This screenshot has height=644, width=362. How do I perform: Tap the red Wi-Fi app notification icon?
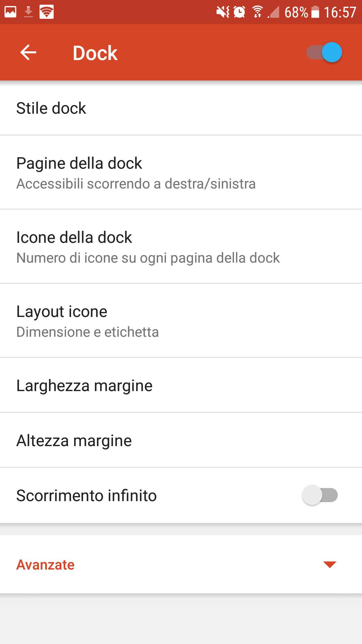tap(47, 12)
